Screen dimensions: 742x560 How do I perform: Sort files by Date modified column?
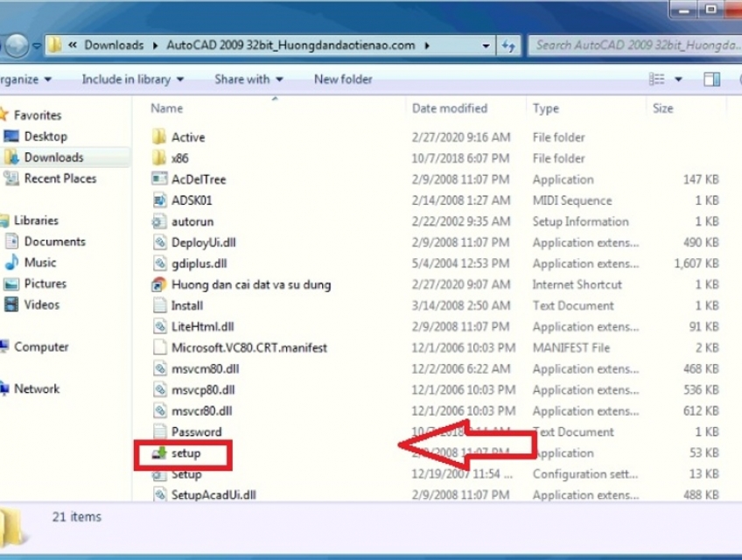point(449,108)
